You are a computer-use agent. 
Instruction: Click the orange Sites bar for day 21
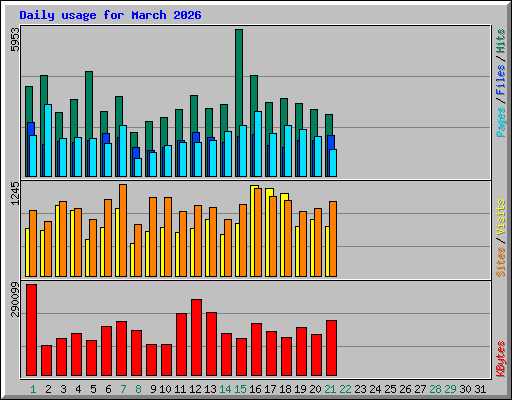click(x=333, y=239)
